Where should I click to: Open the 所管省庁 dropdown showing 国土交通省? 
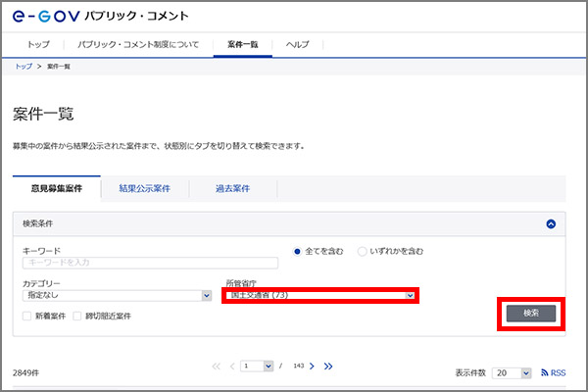tap(320, 295)
